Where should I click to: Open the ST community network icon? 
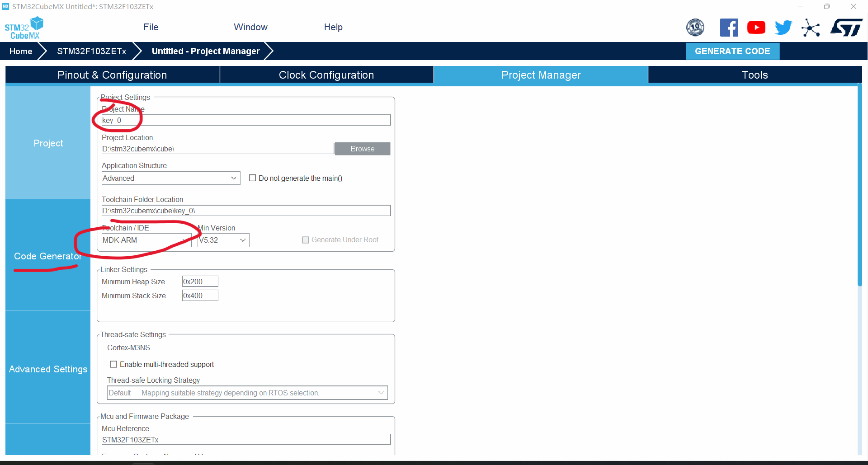click(811, 28)
